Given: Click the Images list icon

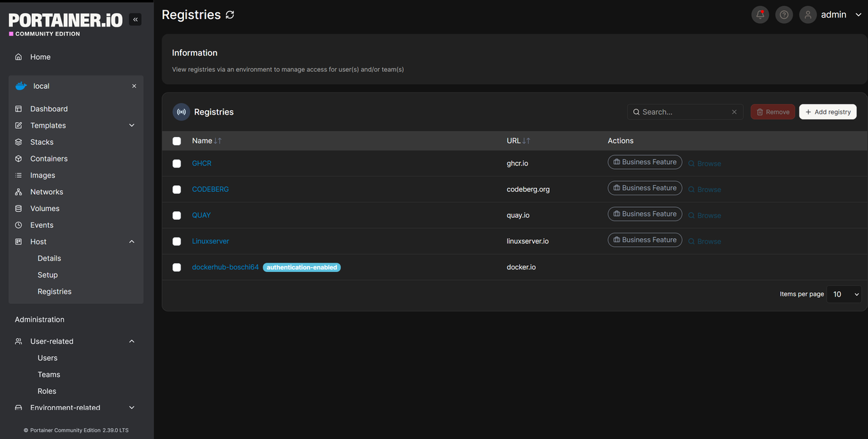Looking at the screenshot, I should click(x=18, y=175).
